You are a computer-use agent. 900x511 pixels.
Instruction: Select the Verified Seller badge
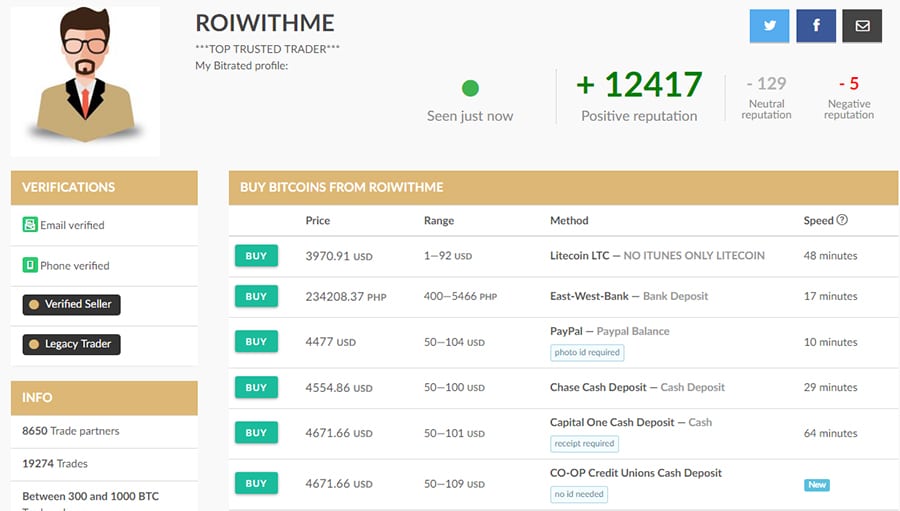pos(71,304)
